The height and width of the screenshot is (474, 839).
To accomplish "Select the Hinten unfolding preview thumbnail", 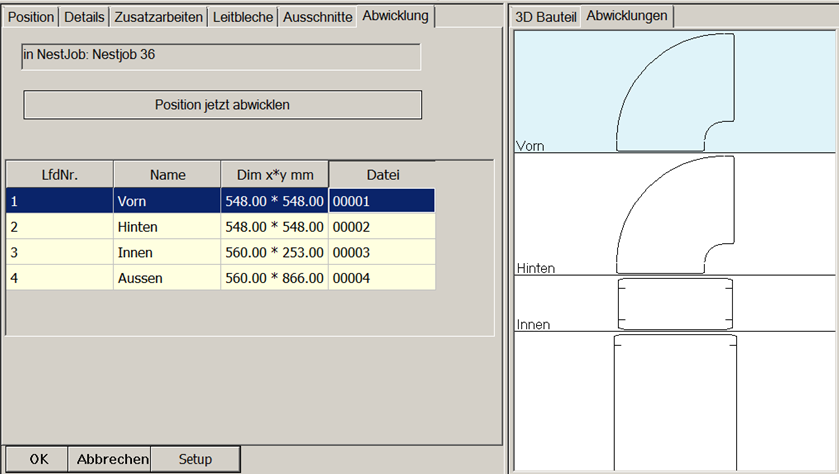I will 674,215.
